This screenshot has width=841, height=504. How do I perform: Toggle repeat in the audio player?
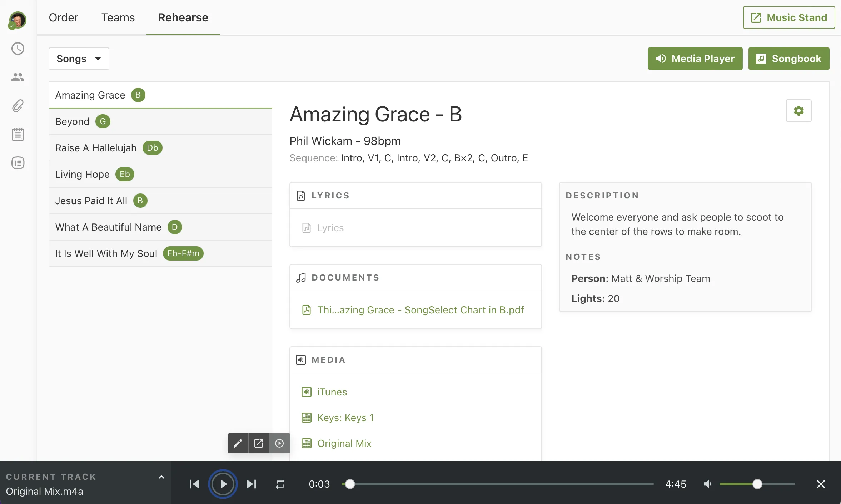[x=280, y=484]
